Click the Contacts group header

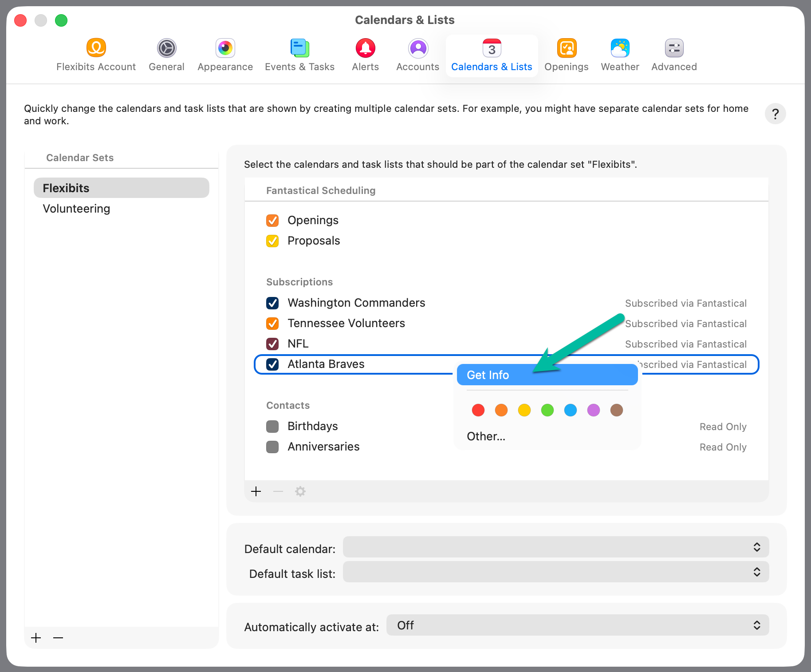click(288, 405)
